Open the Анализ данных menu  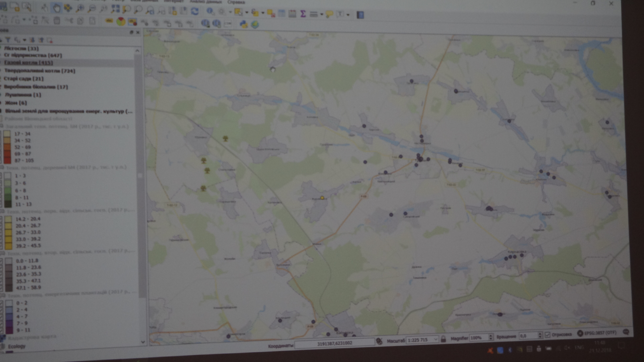pos(206,2)
